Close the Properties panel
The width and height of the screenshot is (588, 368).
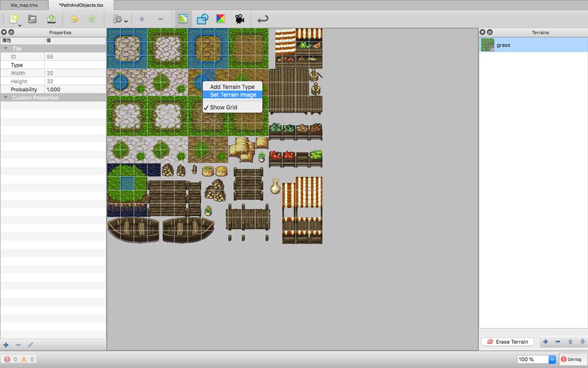tap(4, 33)
